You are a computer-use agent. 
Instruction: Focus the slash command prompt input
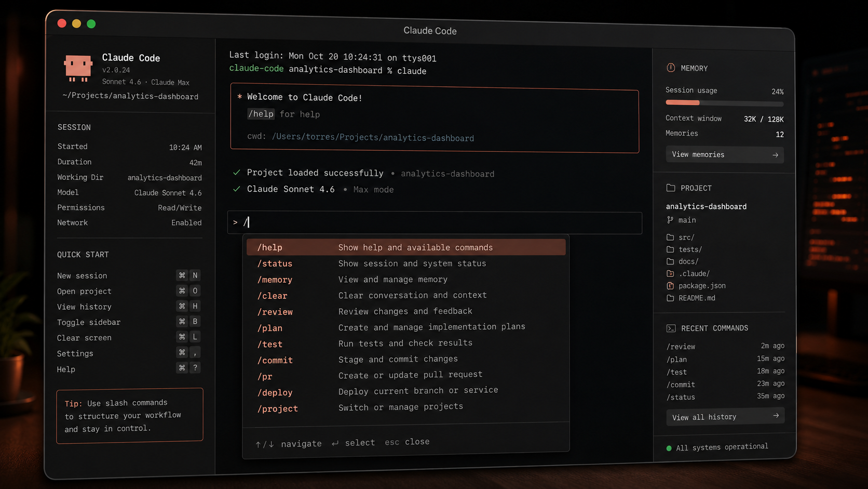point(435,222)
